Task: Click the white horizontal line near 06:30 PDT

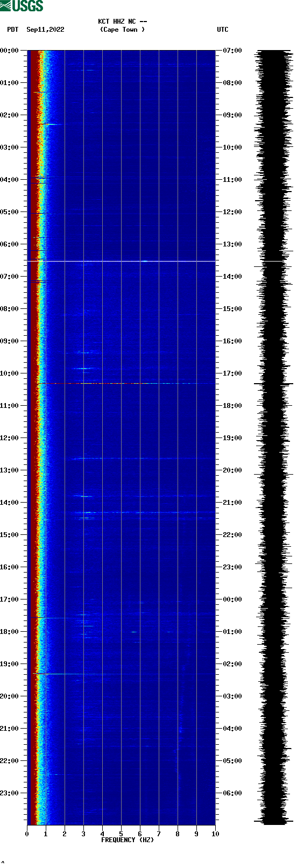Action: pos(122,261)
